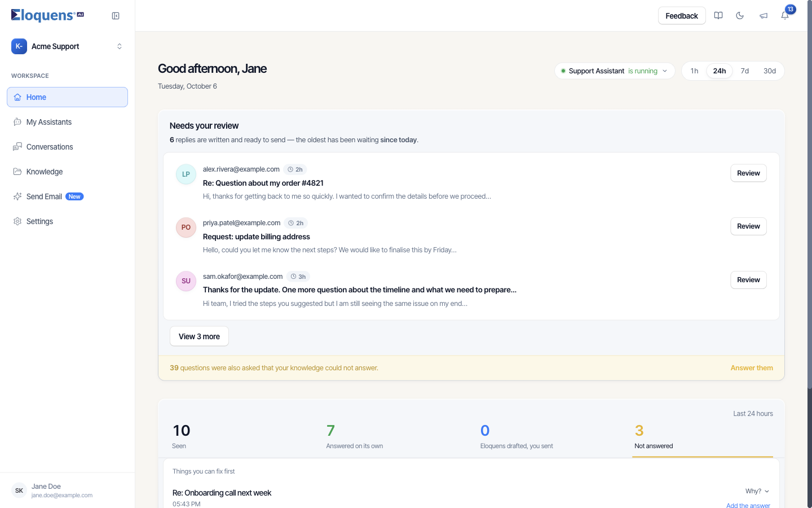
Task: Collapse the sidebar panel icon
Action: 116,16
